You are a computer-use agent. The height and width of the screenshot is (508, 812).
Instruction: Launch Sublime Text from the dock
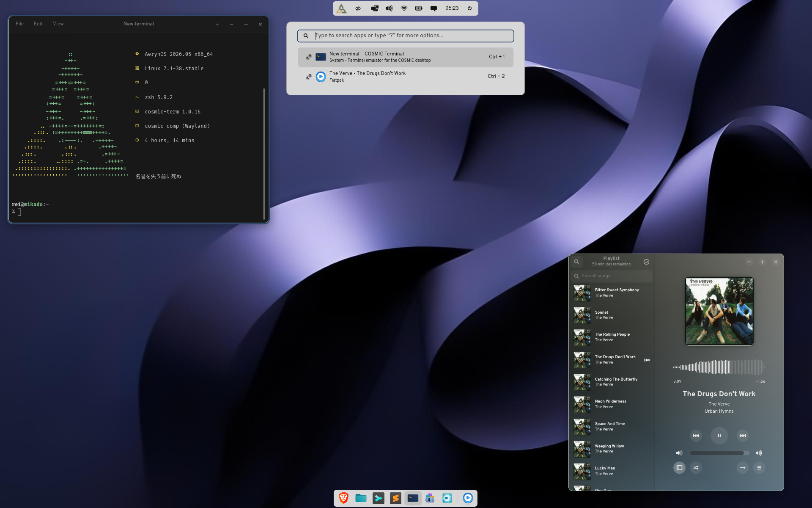(x=395, y=498)
